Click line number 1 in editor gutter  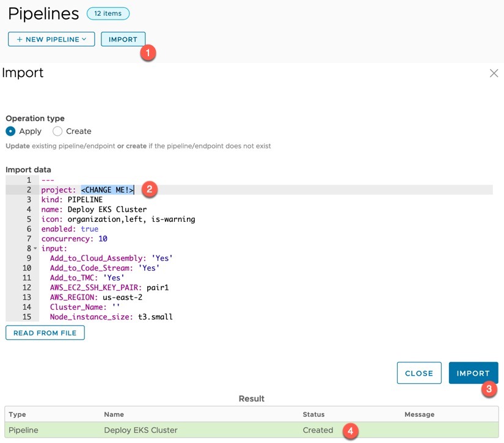point(29,180)
